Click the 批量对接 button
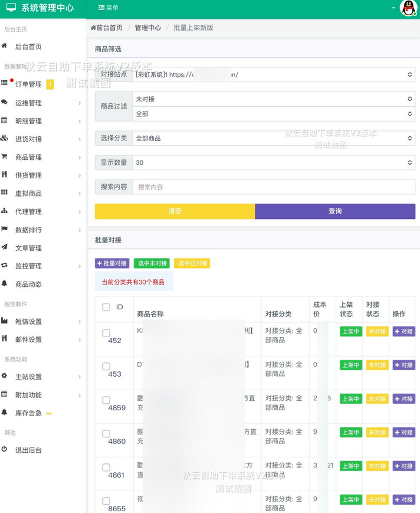This screenshot has width=420, height=513. coord(112,263)
